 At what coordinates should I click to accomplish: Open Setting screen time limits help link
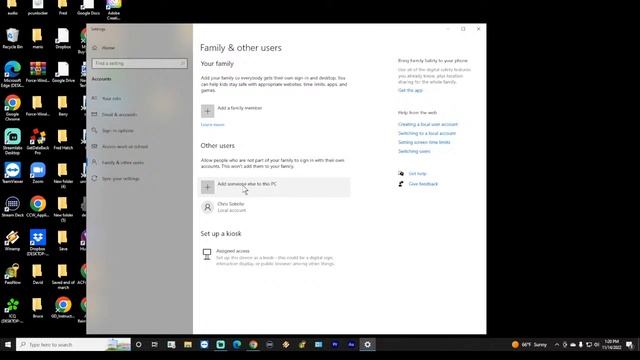point(424,142)
